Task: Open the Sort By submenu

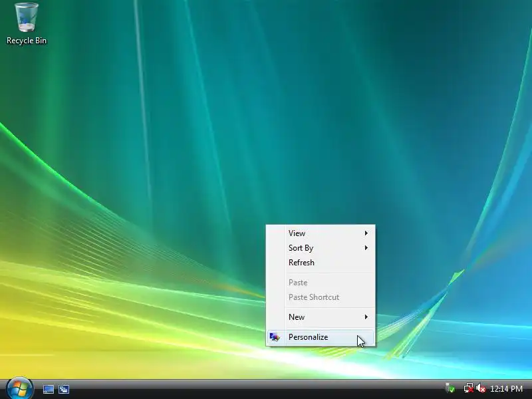Action: 321,248
